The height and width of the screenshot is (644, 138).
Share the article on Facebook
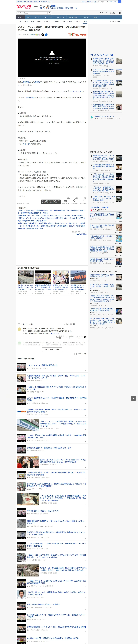pyautogui.click(x=46, y=35)
